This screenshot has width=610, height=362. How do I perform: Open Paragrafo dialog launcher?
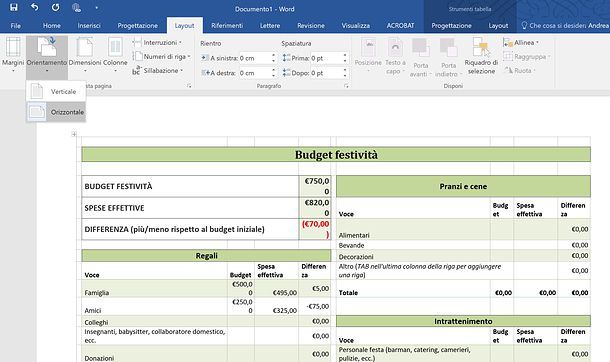point(346,86)
